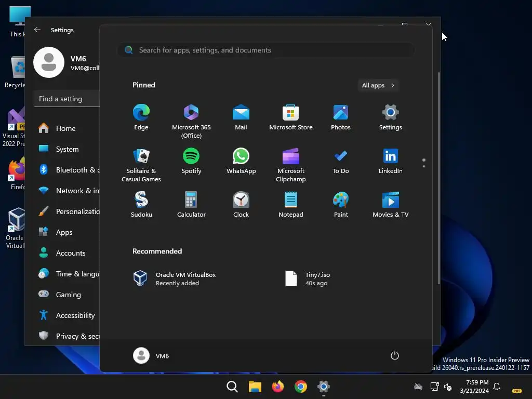Open Movies & TV app
The width and height of the screenshot is (532, 399).
point(391,204)
